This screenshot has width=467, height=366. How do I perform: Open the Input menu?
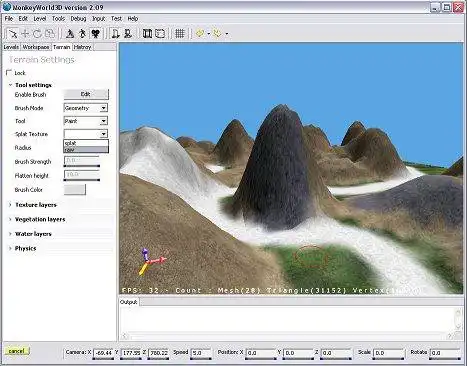(98, 19)
